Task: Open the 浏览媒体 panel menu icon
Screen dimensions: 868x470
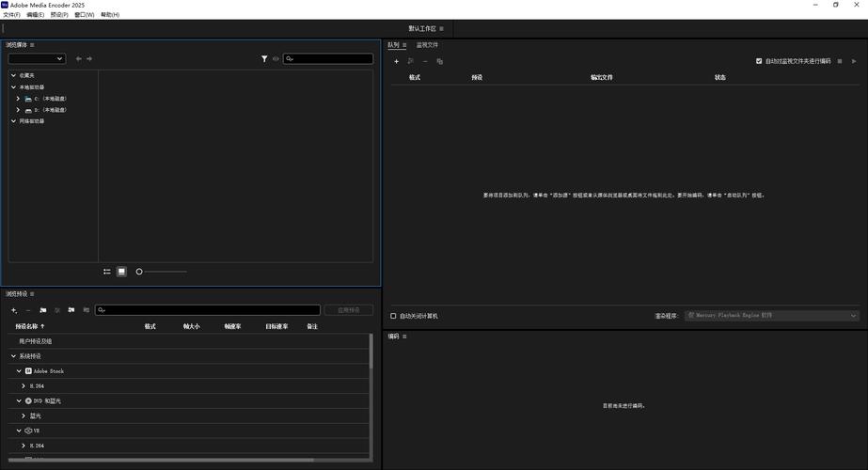Action: coord(32,45)
